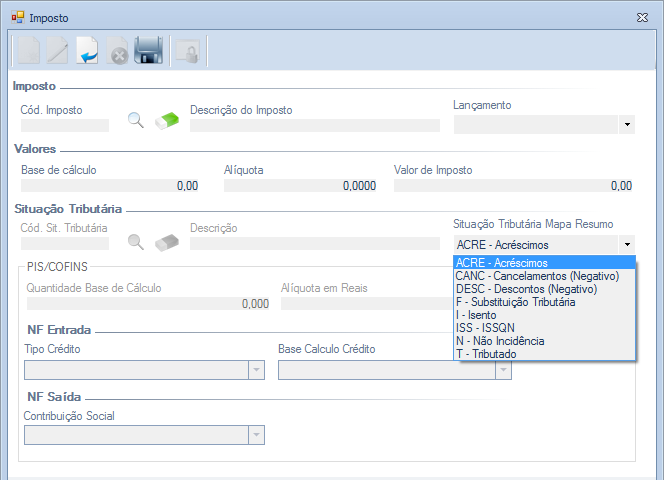Select N - Não Incidência option

(x=545, y=341)
